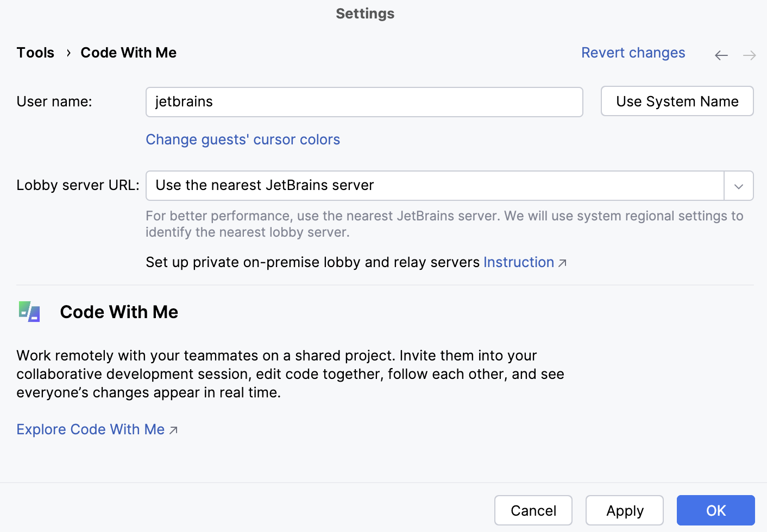Viewport: 767px width, 532px height.
Task: Open the Tools settings section
Action: [x=35, y=52]
